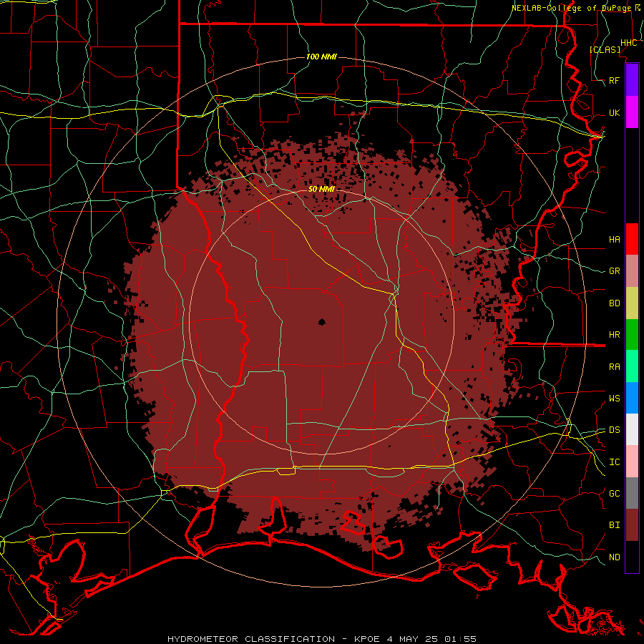Click the 100 NMI range ring label
644x644 pixels.
click(x=321, y=57)
